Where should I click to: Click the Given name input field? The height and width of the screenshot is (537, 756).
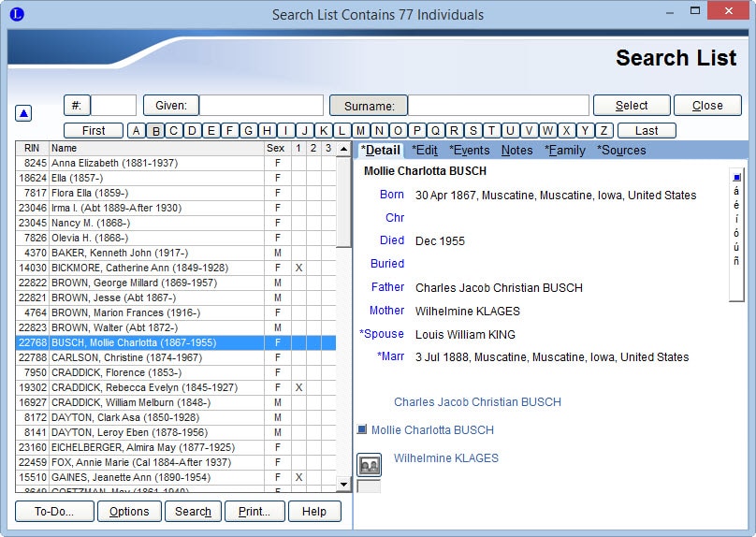[x=261, y=105]
